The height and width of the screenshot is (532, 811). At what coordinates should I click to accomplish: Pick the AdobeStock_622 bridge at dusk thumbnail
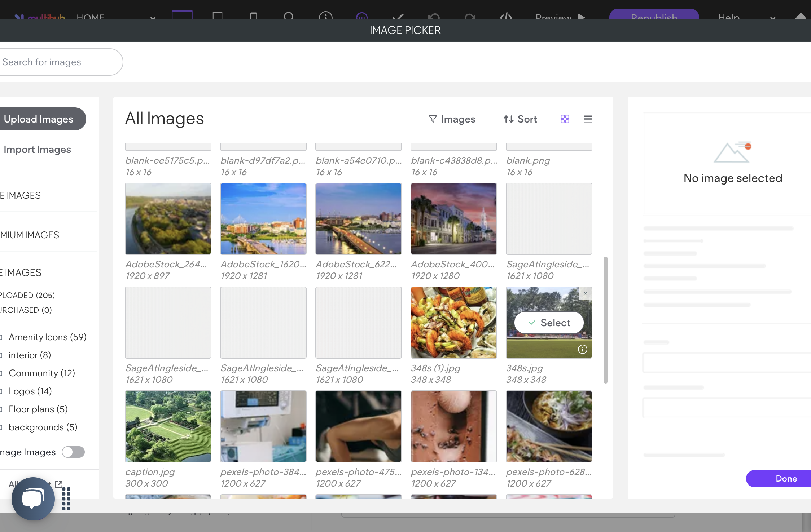(359, 219)
